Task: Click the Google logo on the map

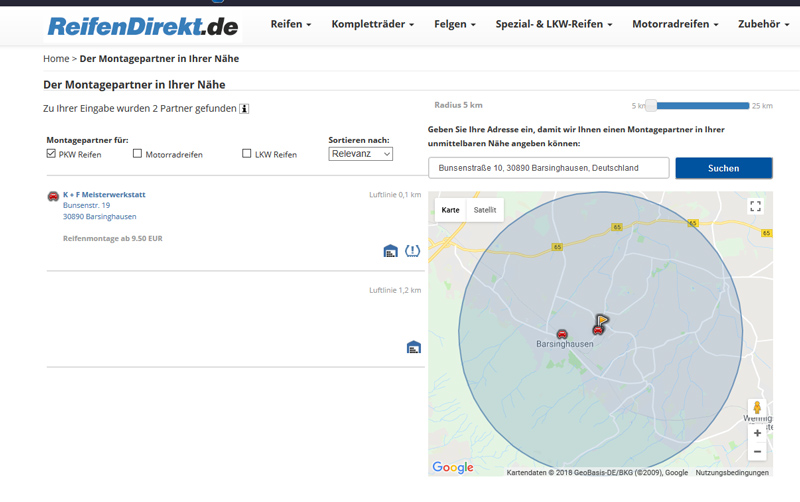Action: pos(453,467)
